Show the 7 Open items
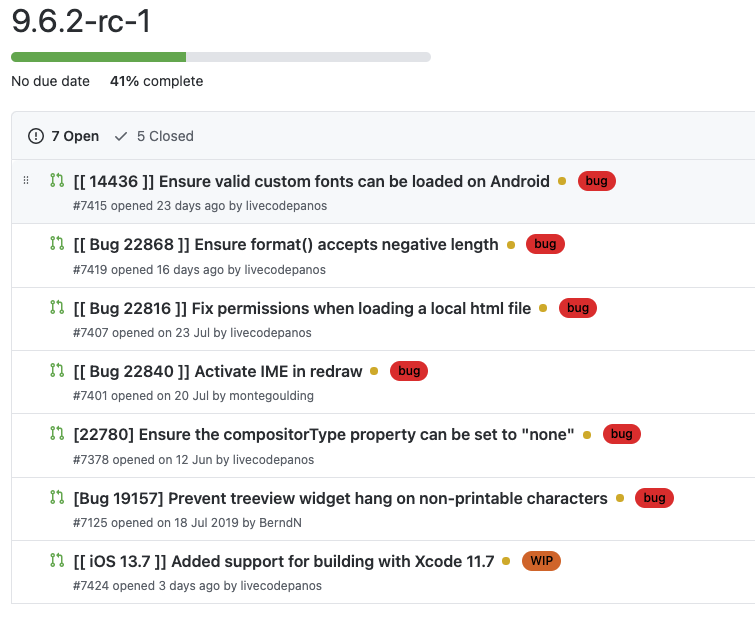The width and height of the screenshot is (755, 631). (64, 136)
